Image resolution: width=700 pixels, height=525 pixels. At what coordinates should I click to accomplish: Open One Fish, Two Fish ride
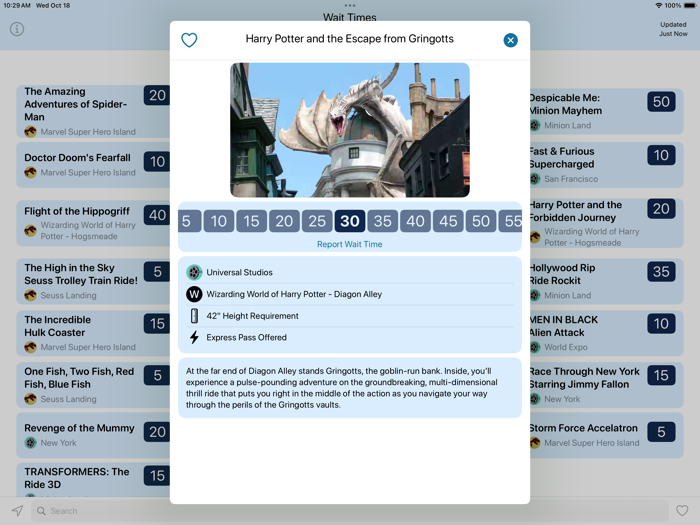[x=93, y=385]
